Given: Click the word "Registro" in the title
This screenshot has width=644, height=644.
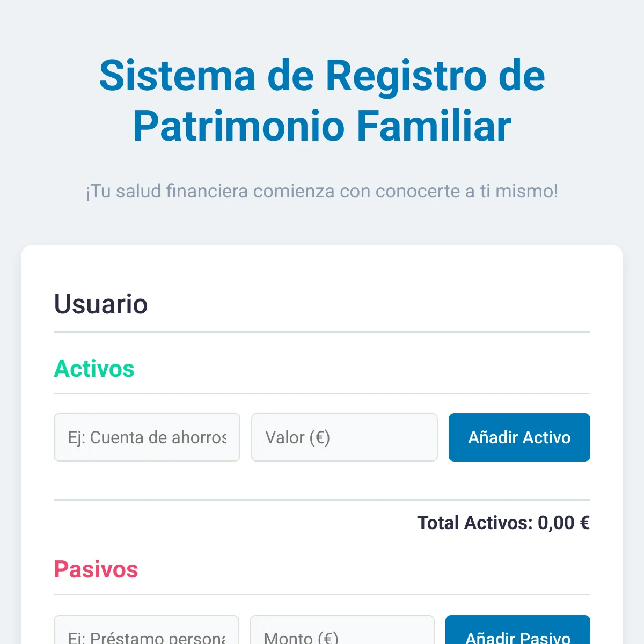Looking at the screenshot, I should pos(407,76).
